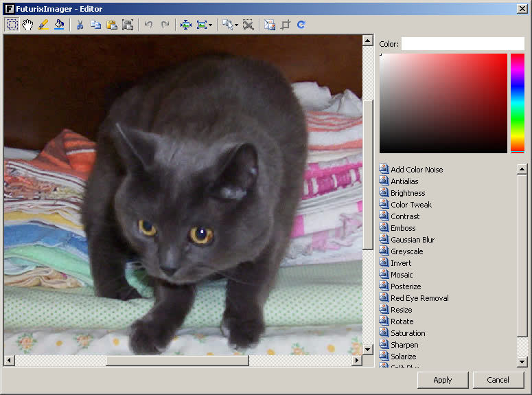Choose the paint bucket fill tool
The width and height of the screenshot is (532, 395).
click(59, 25)
